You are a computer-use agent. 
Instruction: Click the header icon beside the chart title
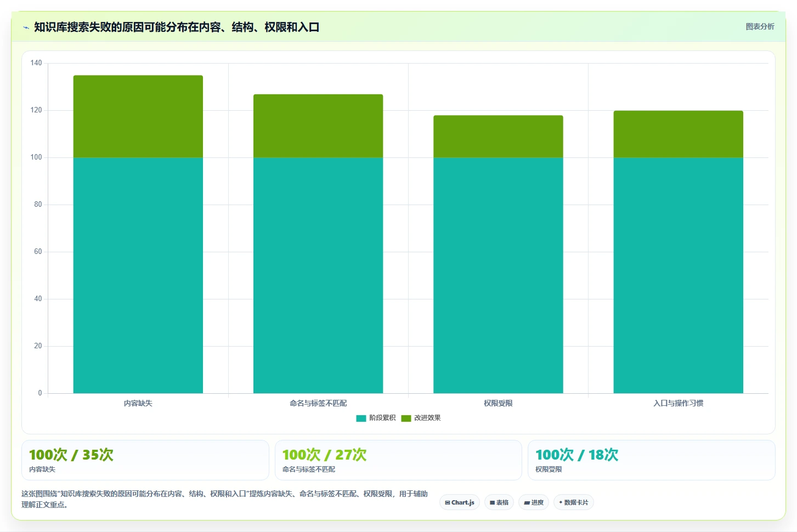(x=26, y=27)
